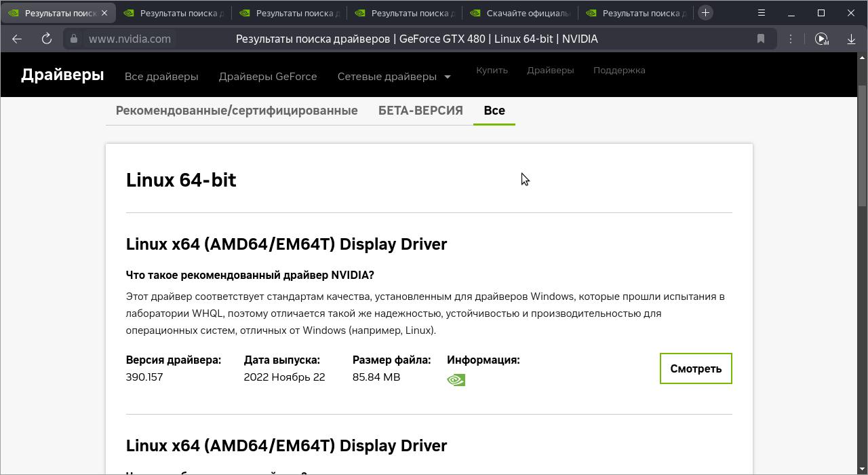
Task: Select the active 'Результаты поиск' tab with close button
Action: [58, 13]
